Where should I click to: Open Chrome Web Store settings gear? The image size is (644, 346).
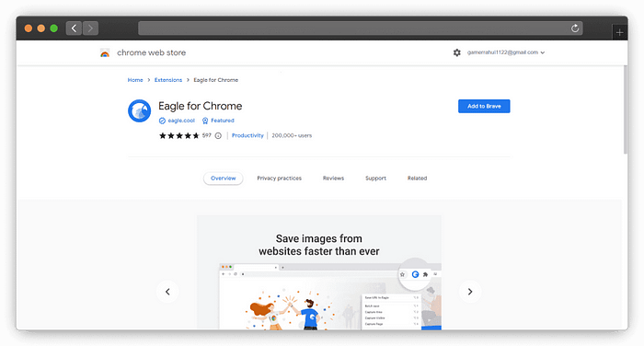(456, 52)
